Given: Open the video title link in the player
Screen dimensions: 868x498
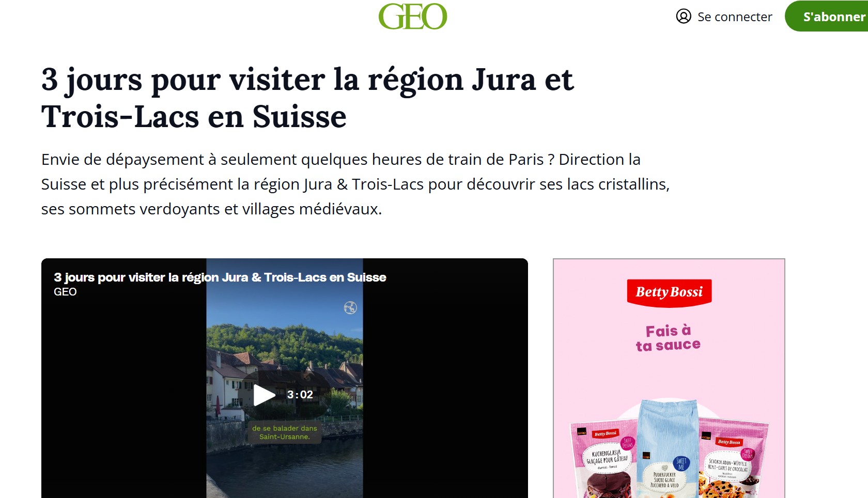Looking at the screenshot, I should [220, 277].
